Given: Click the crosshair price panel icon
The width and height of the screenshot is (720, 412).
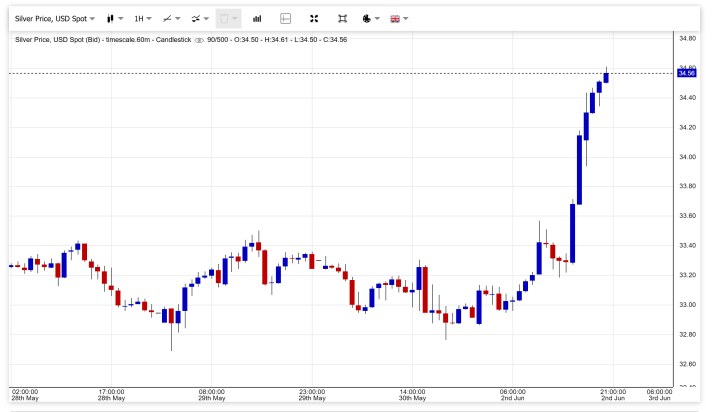Looking at the screenshot, I should point(286,18).
